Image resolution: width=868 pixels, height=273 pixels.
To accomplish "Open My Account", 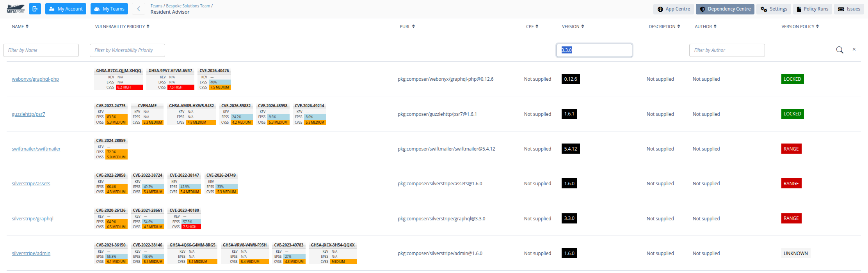I will tap(66, 9).
